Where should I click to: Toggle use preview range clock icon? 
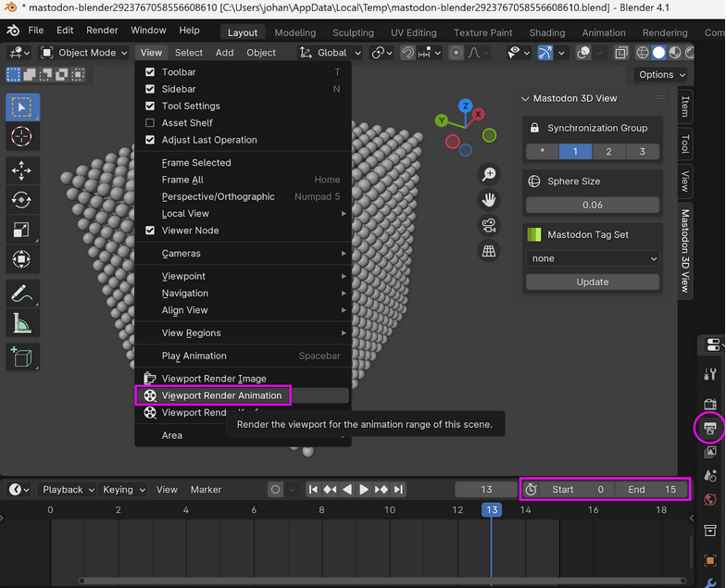click(532, 489)
